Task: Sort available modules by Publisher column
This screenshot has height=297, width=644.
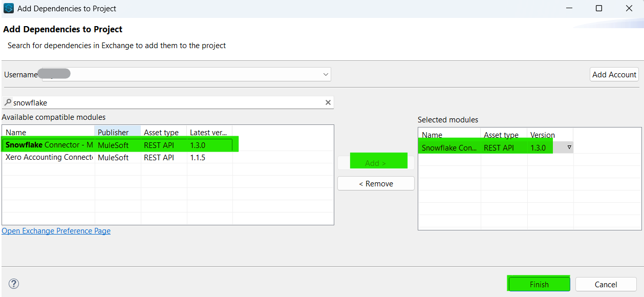Action: coord(117,132)
